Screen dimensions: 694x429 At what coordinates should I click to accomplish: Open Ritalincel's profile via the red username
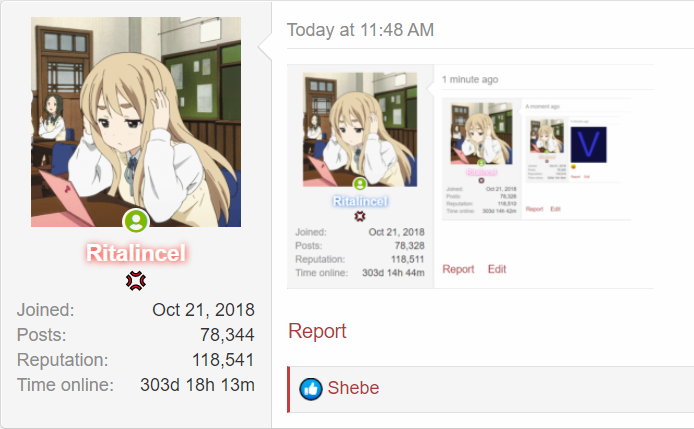point(136,253)
